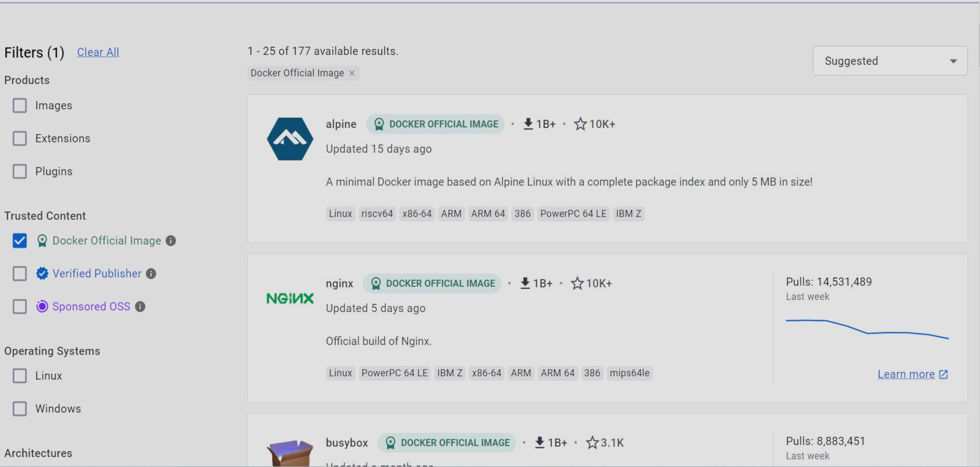The image size is (980, 467).
Task: Open the info tooltip next to Docker Official Image
Action: coord(171,241)
